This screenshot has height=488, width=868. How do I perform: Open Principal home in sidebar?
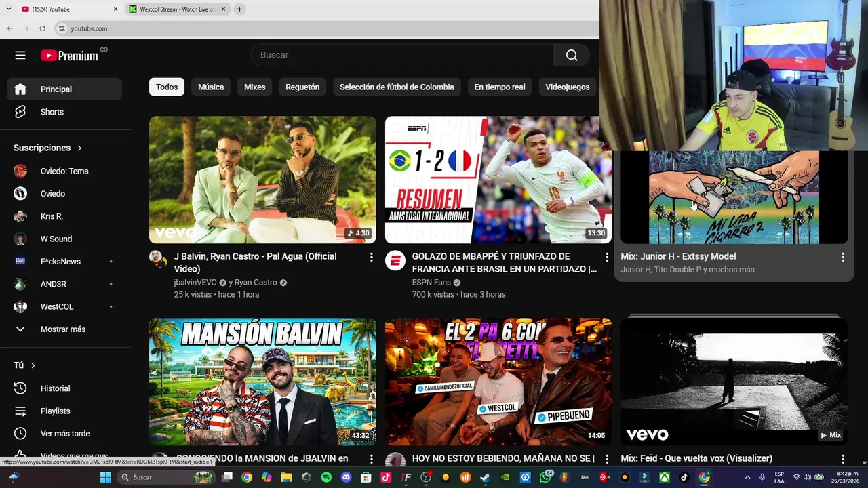pyautogui.click(x=64, y=89)
